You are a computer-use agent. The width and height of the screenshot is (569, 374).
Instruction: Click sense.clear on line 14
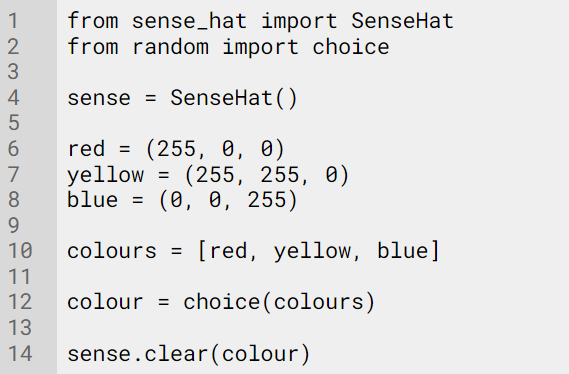pos(138,353)
